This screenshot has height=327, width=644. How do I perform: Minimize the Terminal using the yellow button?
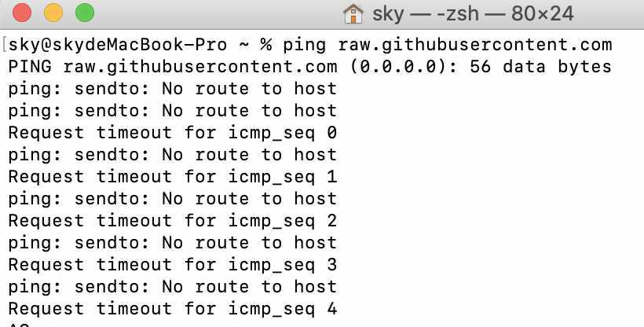53,13
